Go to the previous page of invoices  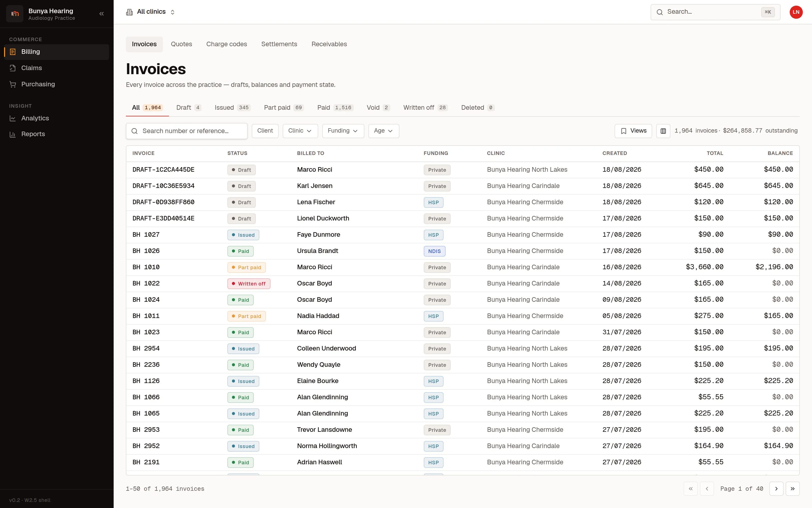tap(707, 489)
